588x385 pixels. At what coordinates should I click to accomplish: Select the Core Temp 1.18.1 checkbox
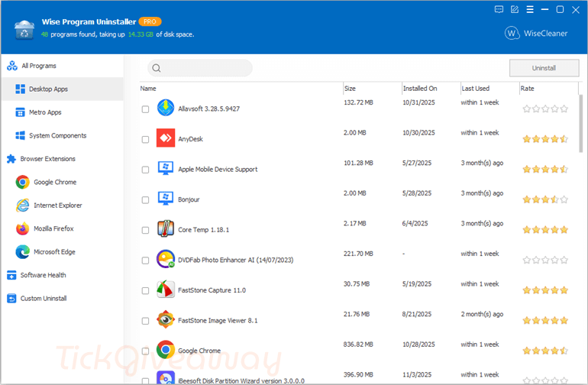coord(145,230)
